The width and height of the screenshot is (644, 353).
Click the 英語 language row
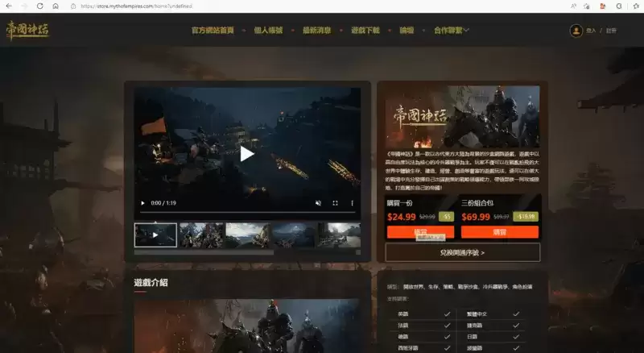tap(423, 314)
